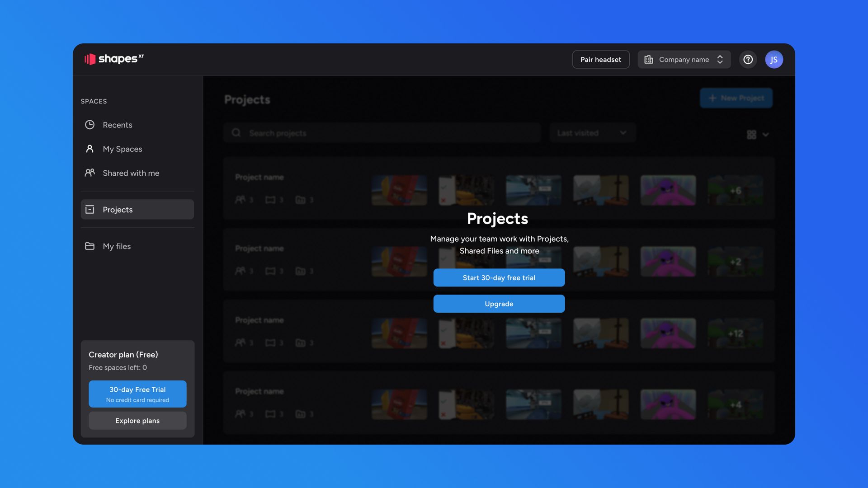Viewport: 868px width, 488px height.
Task: Click the Search projects field
Action: point(382,133)
